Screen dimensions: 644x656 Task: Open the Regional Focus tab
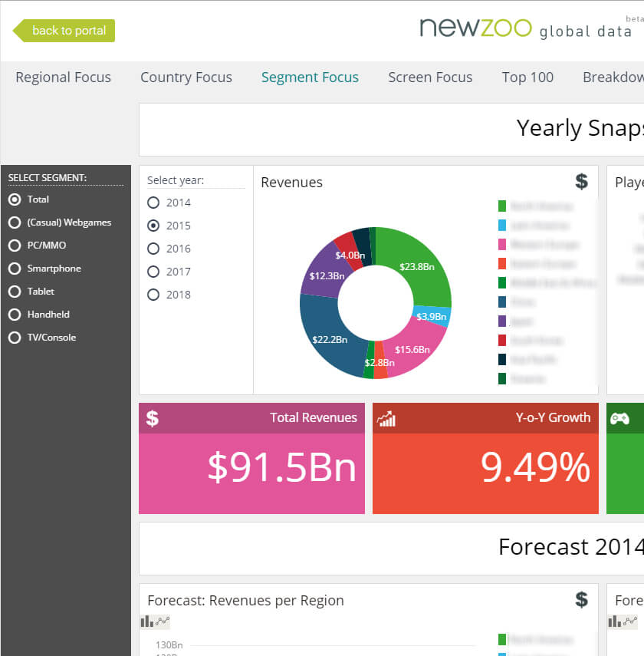[63, 77]
